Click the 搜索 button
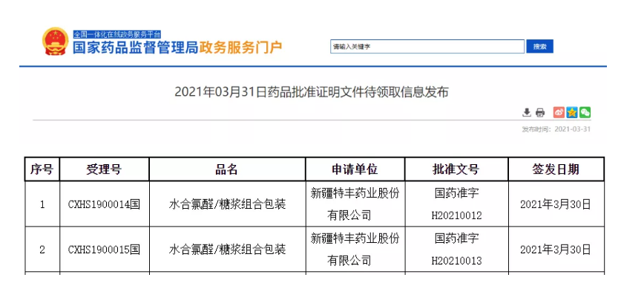 (539, 47)
